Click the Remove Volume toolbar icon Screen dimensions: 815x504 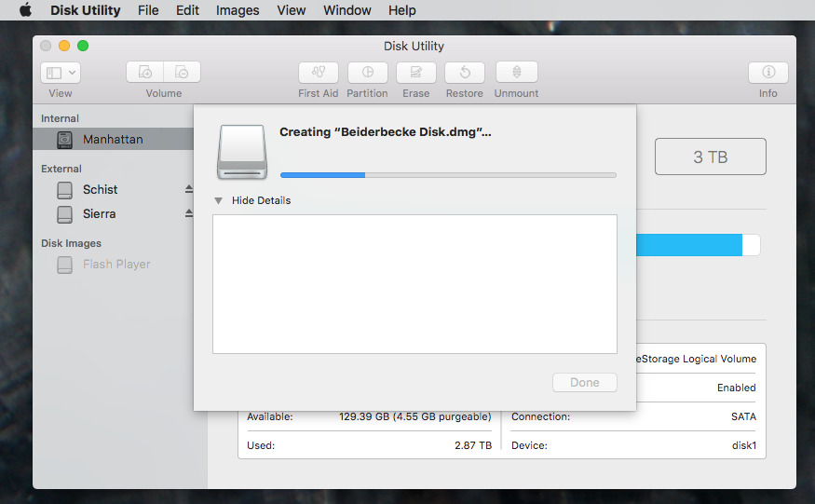point(182,73)
